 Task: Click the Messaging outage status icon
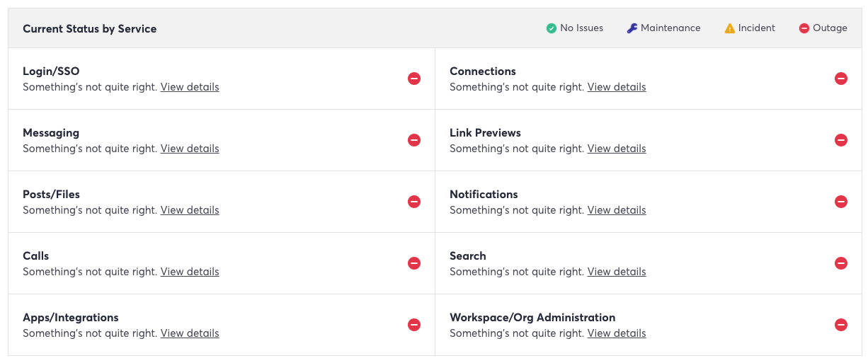click(x=414, y=140)
